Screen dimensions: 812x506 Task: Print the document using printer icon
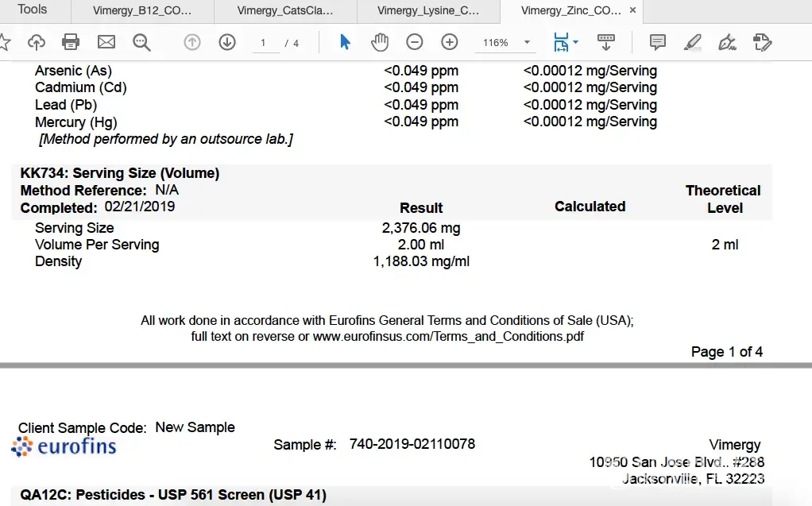tap(72, 42)
